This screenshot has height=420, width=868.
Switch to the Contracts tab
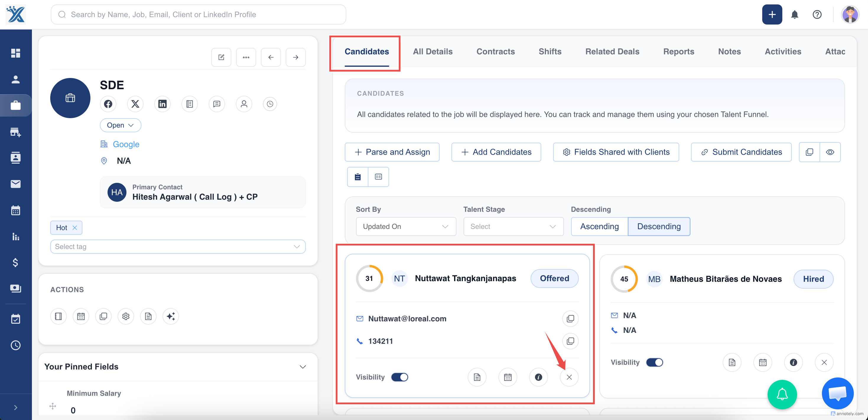(495, 51)
